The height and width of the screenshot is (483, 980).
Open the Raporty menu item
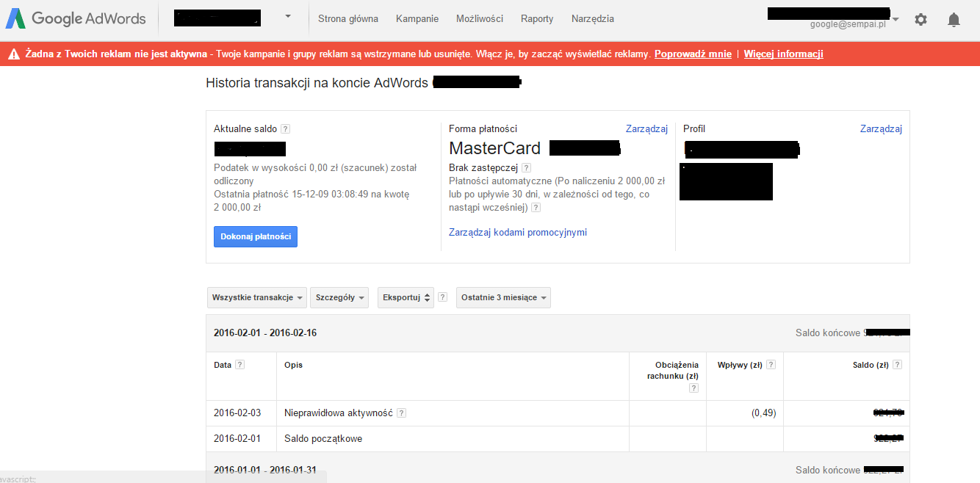tap(537, 19)
